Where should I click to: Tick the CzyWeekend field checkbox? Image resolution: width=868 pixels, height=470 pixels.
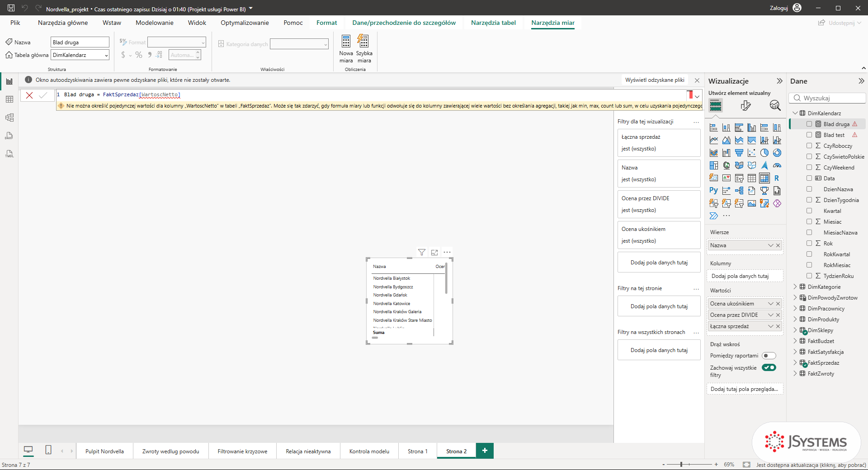pos(809,167)
